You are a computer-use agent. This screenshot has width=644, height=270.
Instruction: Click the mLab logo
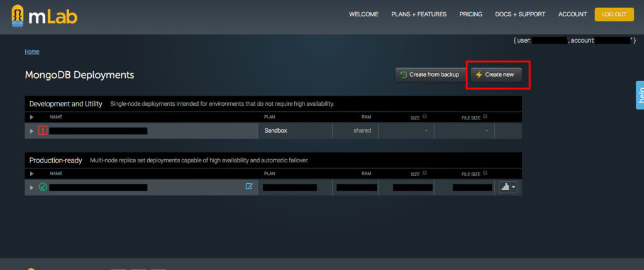tap(44, 16)
